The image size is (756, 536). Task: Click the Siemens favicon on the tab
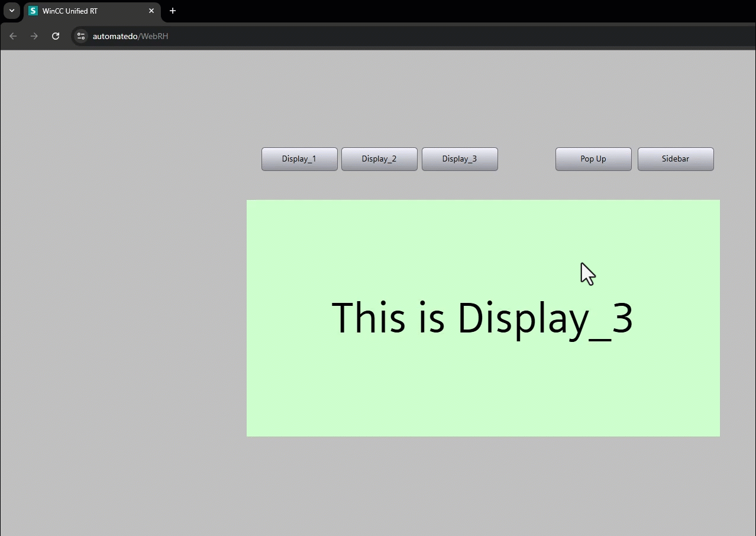[x=33, y=11]
